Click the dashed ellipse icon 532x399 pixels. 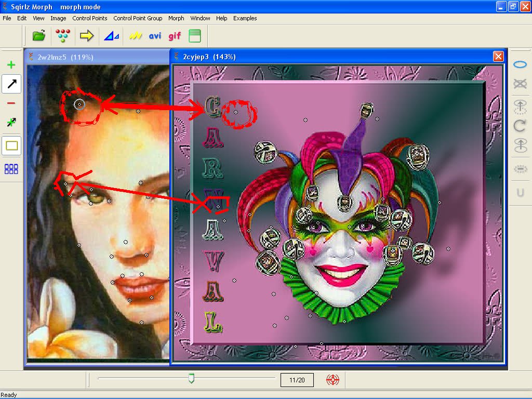[520, 169]
